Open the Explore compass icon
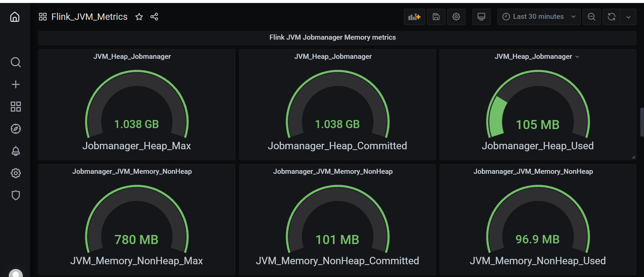 15,129
